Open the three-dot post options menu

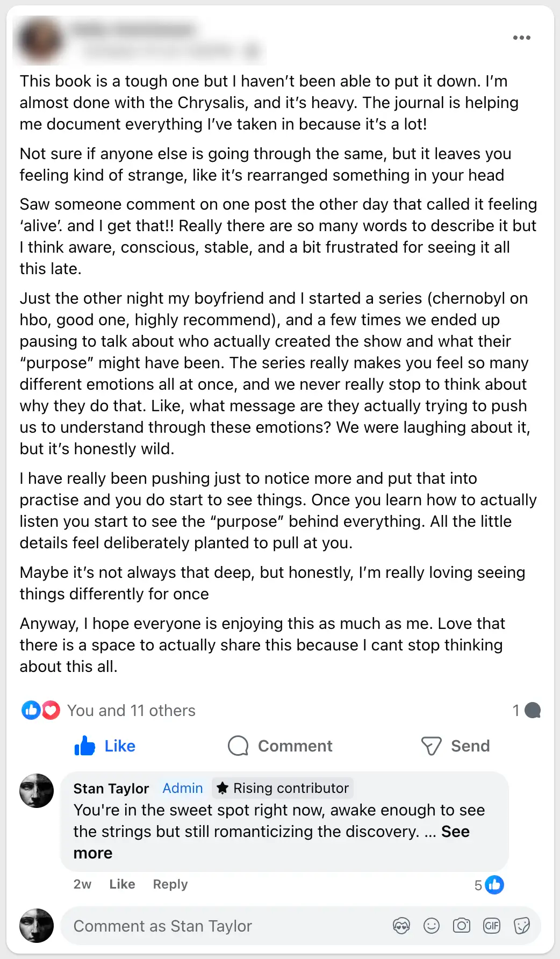(521, 38)
